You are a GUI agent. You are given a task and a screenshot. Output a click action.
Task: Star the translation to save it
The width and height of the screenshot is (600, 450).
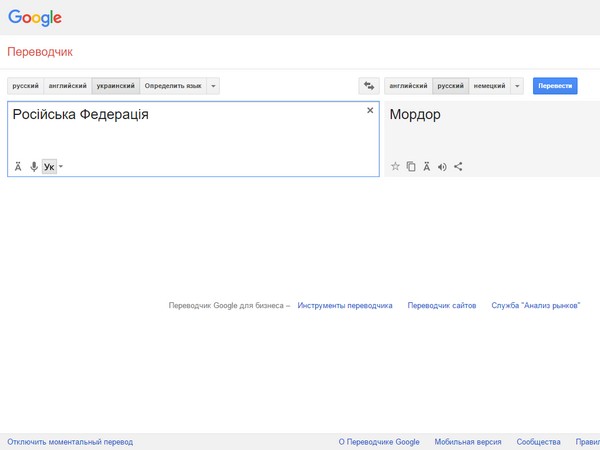pos(395,167)
